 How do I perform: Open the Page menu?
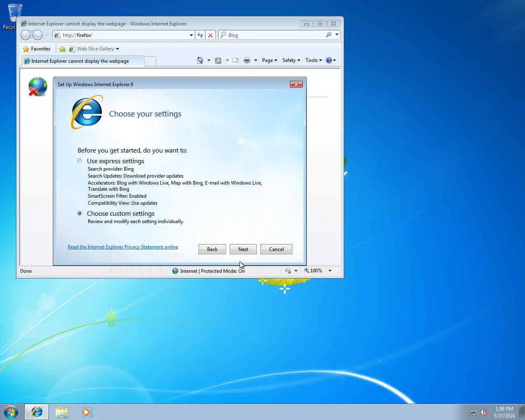(x=269, y=60)
